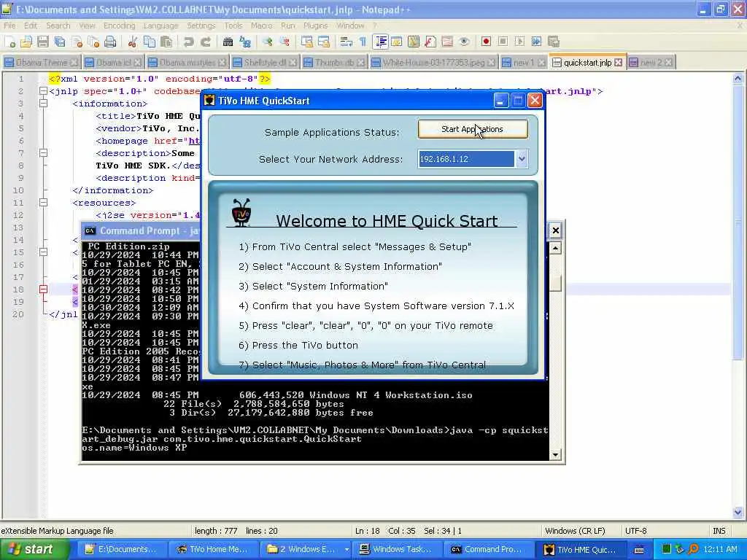
Task: Click the Paste clipboard toolbar icon
Action: 166,42
